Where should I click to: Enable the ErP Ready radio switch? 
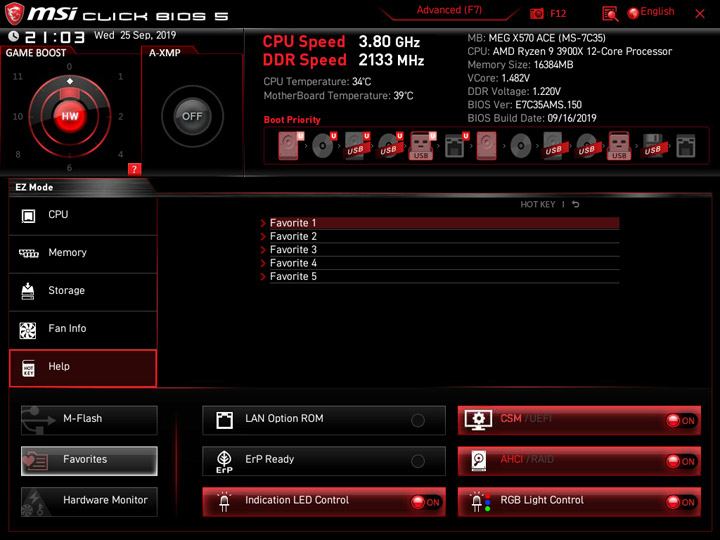point(417,461)
